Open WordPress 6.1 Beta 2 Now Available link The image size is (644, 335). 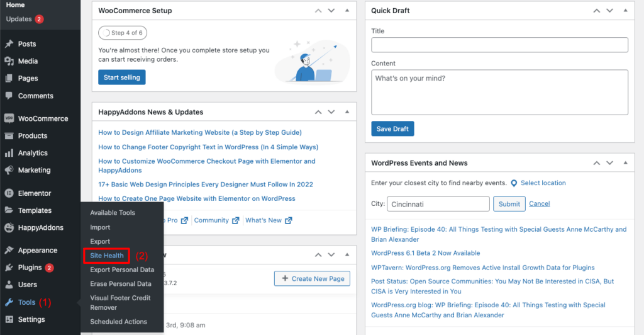tap(425, 253)
